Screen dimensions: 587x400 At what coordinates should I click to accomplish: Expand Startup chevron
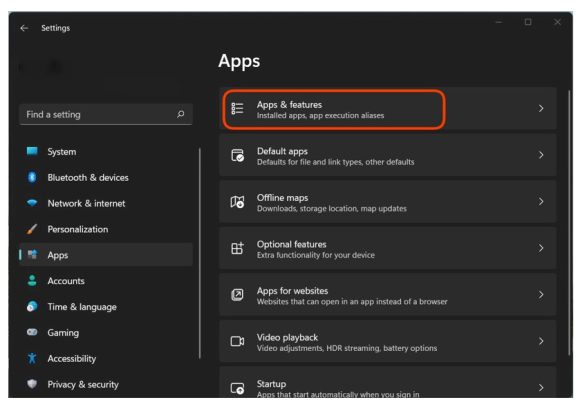[541, 388]
